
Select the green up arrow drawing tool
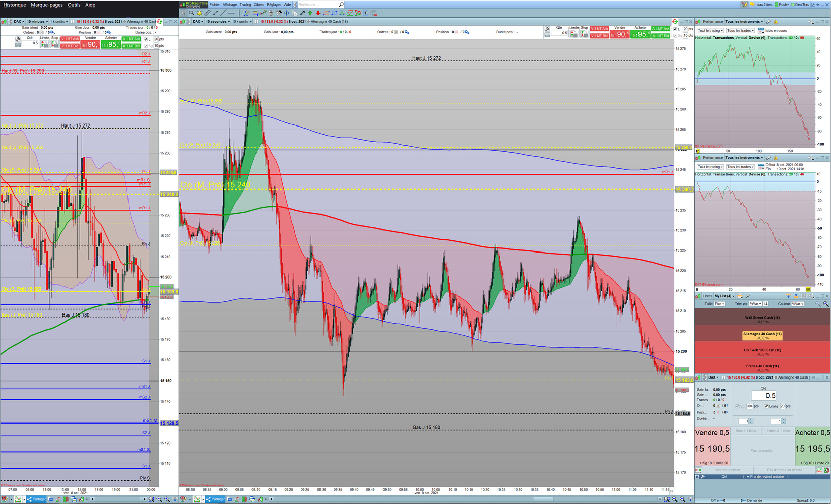pyautogui.click(x=310, y=13)
